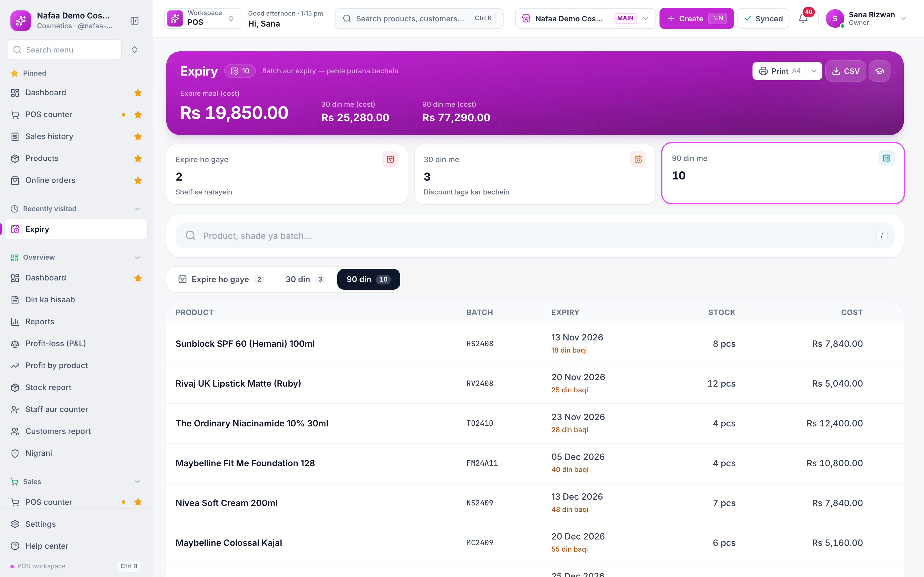Open Print options dropdown arrow

tap(814, 71)
